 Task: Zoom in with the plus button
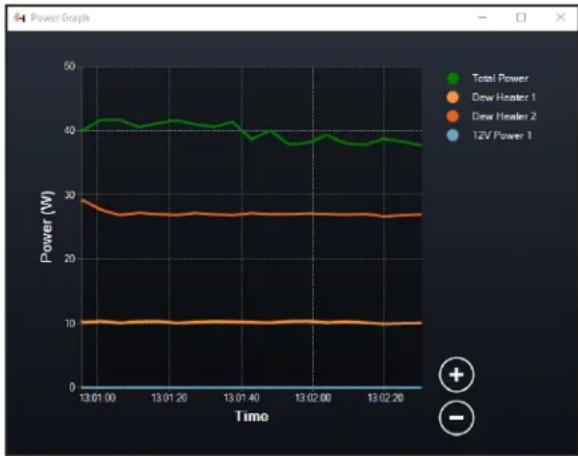pyautogui.click(x=456, y=375)
